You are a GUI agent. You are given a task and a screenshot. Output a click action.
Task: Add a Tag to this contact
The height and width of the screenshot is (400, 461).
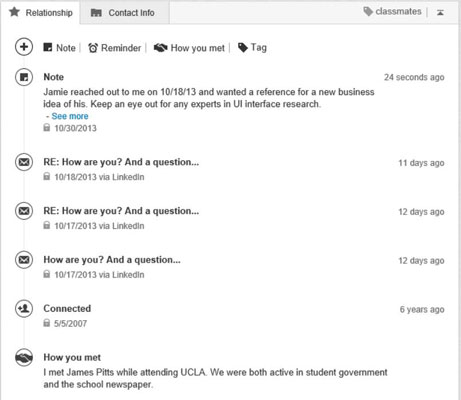click(252, 48)
